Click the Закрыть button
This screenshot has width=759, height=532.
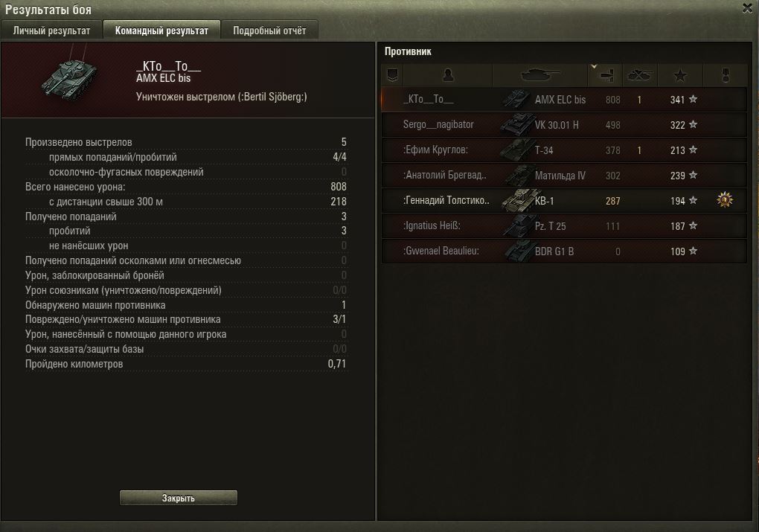(179, 498)
